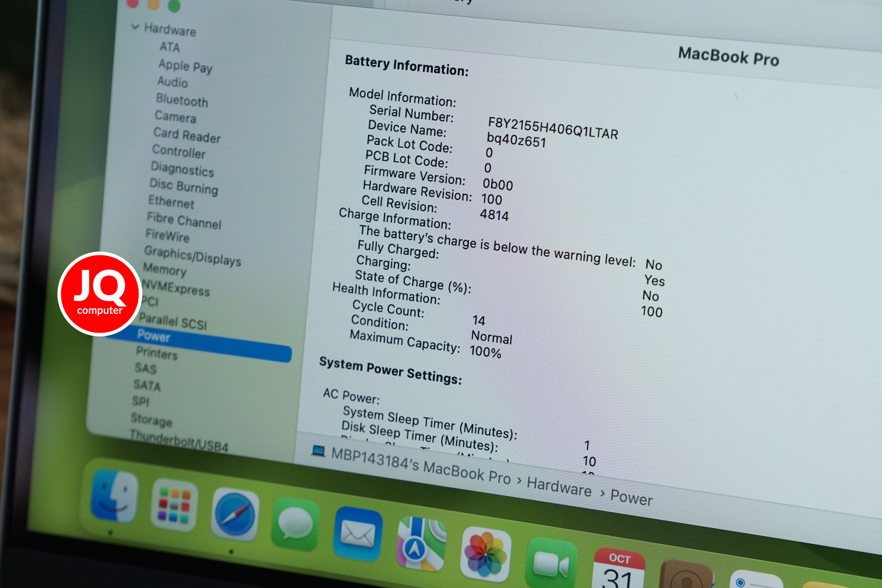Open Calendar showing OCT 31

click(x=618, y=568)
